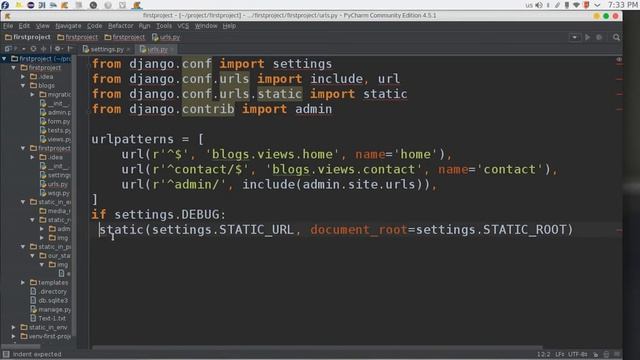The height and width of the screenshot is (360, 640).
Task: Click the PyCharm icon in the top panel taskbar
Action: [137, 5]
